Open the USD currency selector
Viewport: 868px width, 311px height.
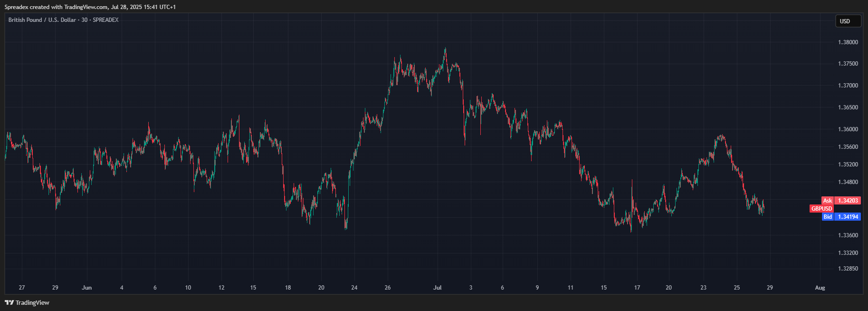tap(848, 21)
